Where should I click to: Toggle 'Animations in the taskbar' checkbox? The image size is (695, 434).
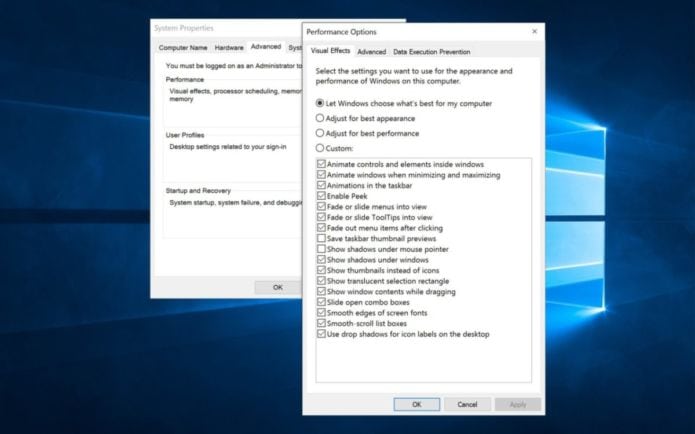pyautogui.click(x=321, y=185)
